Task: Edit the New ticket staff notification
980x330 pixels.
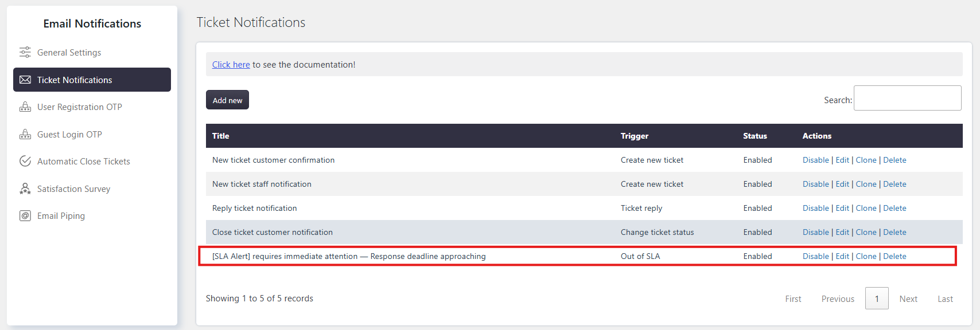Action: coord(842,184)
